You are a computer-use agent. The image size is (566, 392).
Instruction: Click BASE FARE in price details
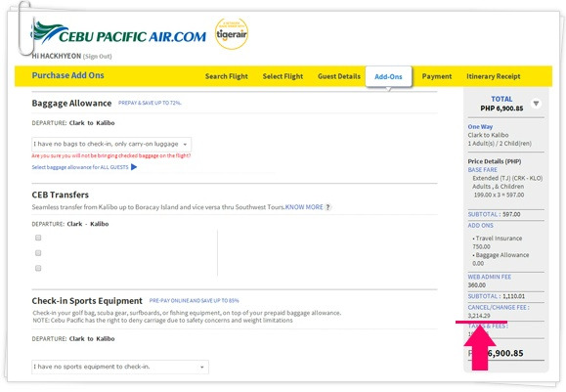click(x=483, y=170)
